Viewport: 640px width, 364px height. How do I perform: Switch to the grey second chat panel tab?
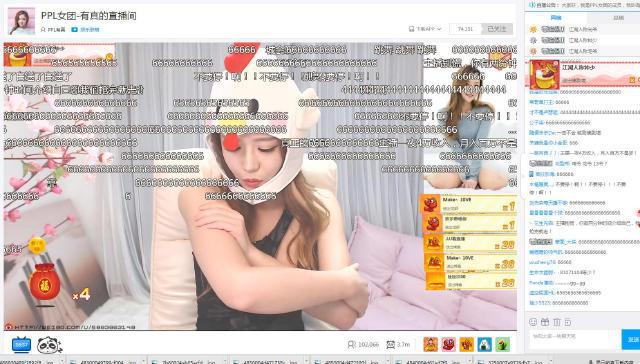coord(618,18)
